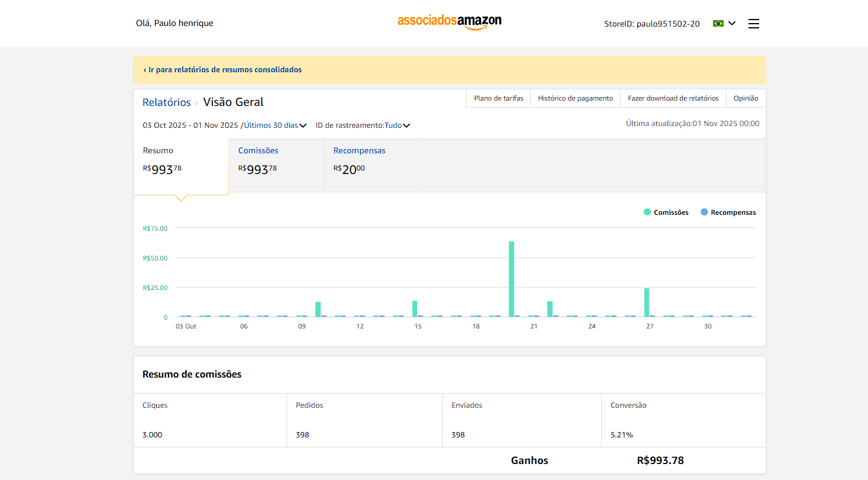This screenshot has height=480, width=868.
Task: Click Fazer download de relatórios
Action: pos(673,98)
